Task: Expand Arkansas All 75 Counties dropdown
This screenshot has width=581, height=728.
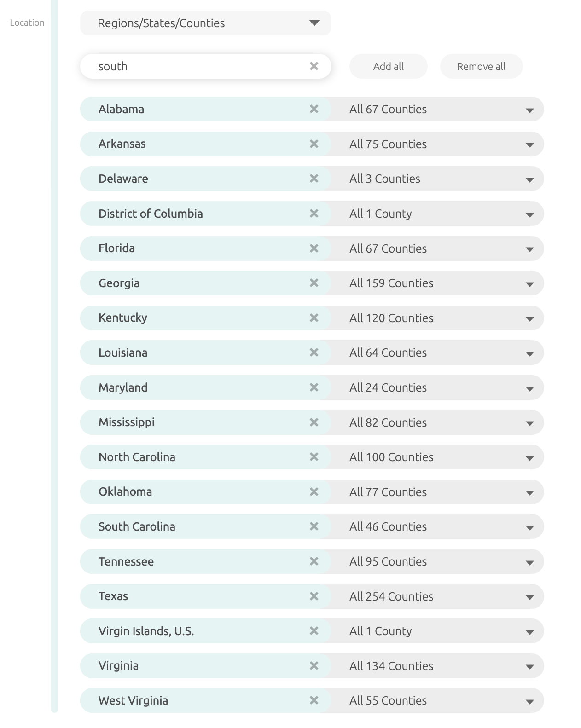Action: point(437,144)
